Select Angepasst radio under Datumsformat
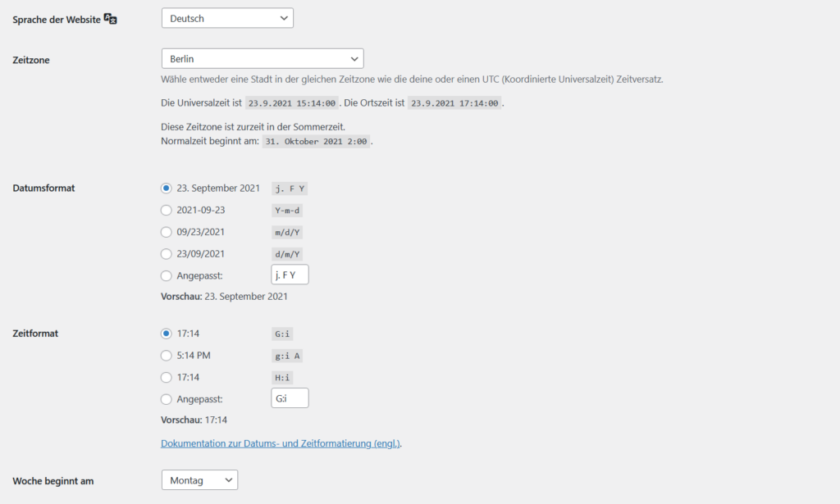The image size is (840, 504). coord(166,276)
